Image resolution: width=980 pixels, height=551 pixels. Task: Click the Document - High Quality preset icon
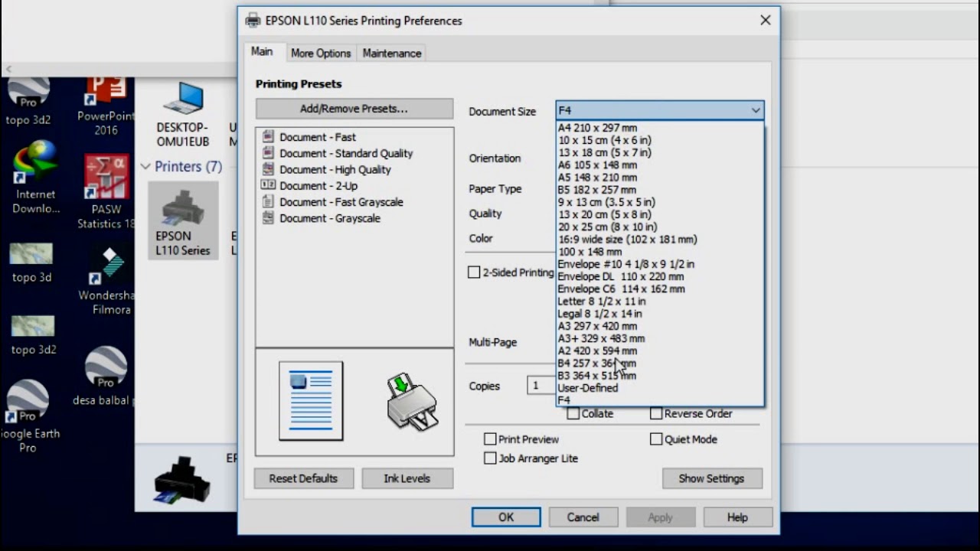point(268,169)
